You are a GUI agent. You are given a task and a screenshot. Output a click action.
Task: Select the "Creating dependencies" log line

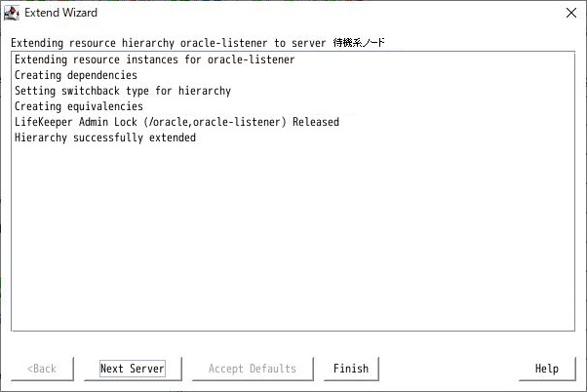pos(76,75)
